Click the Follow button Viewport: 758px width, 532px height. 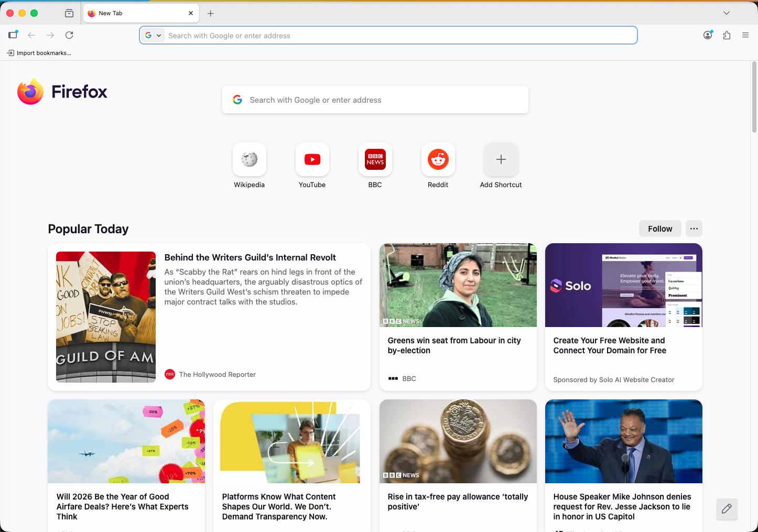(x=659, y=229)
